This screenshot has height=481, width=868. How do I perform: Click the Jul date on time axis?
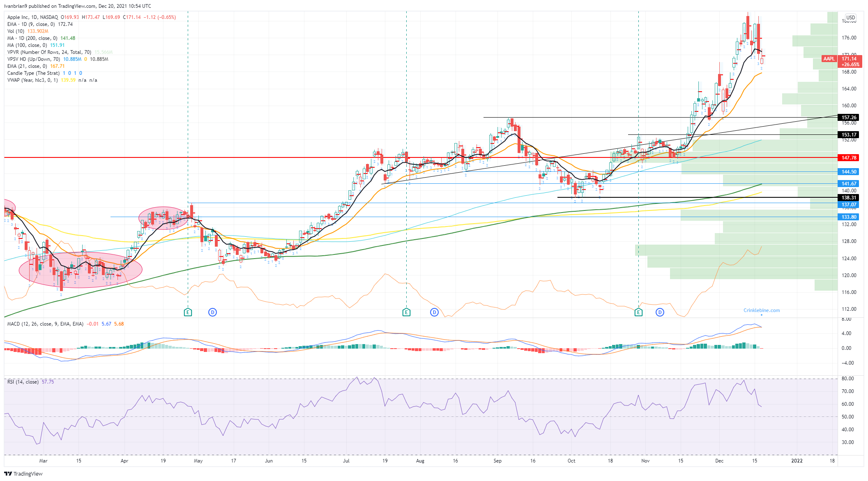pos(346,461)
